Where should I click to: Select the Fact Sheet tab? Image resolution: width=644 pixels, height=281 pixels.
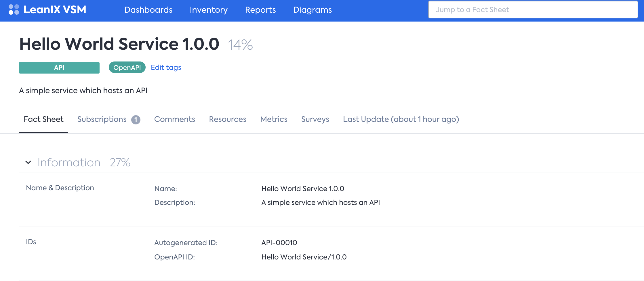[x=43, y=119]
